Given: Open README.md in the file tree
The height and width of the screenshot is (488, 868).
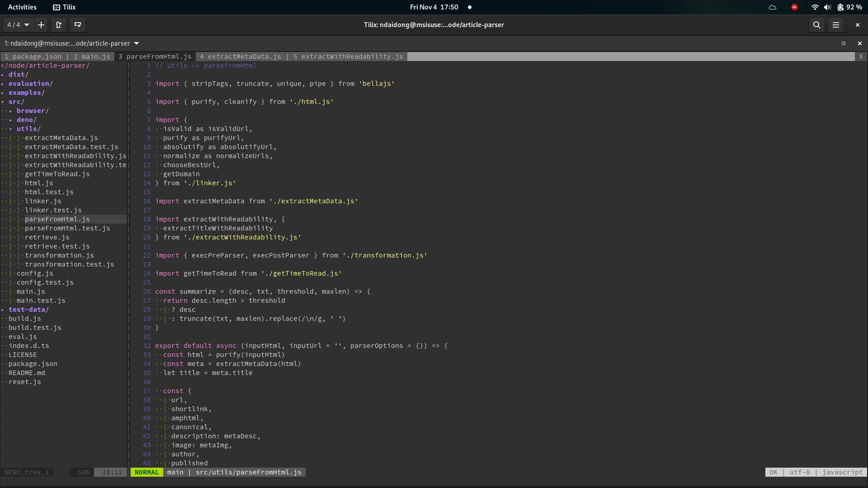Looking at the screenshot, I should [27, 373].
